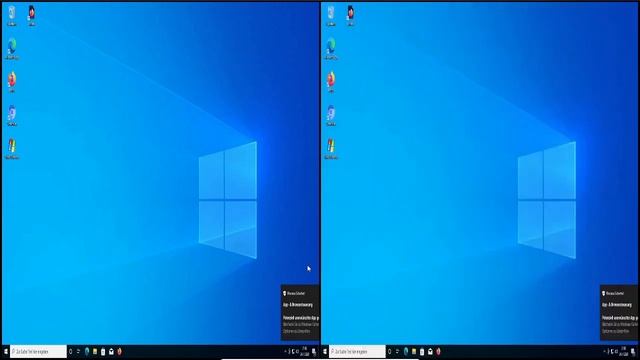Screen dimensions: 640x360
Task: Select the Recycle Bin icon on left desktop
Action: (11, 16)
